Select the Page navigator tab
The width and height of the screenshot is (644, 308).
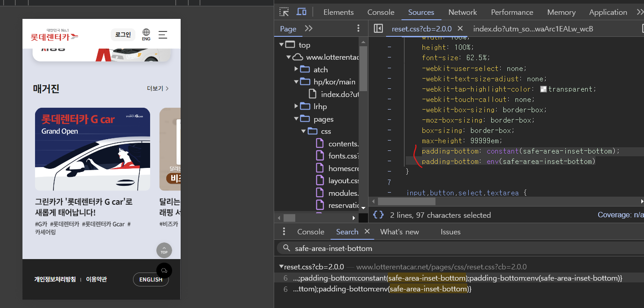click(x=288, y=29)
